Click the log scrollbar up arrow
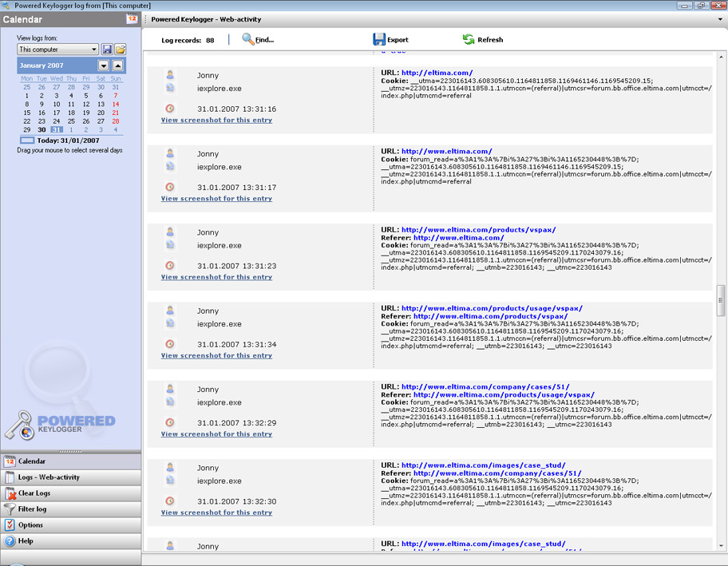 point(721,57)
